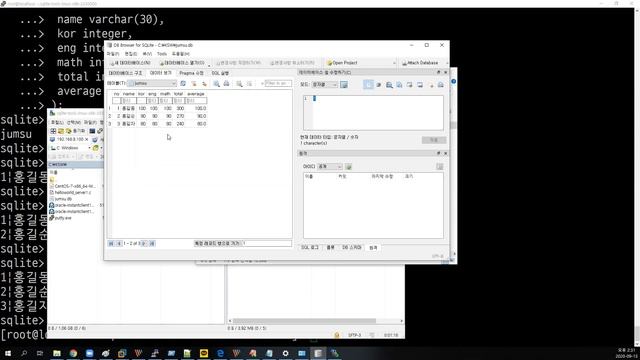Open the Tools menu
This screenshot has width=640, height=360.
(x=162, y=54)
